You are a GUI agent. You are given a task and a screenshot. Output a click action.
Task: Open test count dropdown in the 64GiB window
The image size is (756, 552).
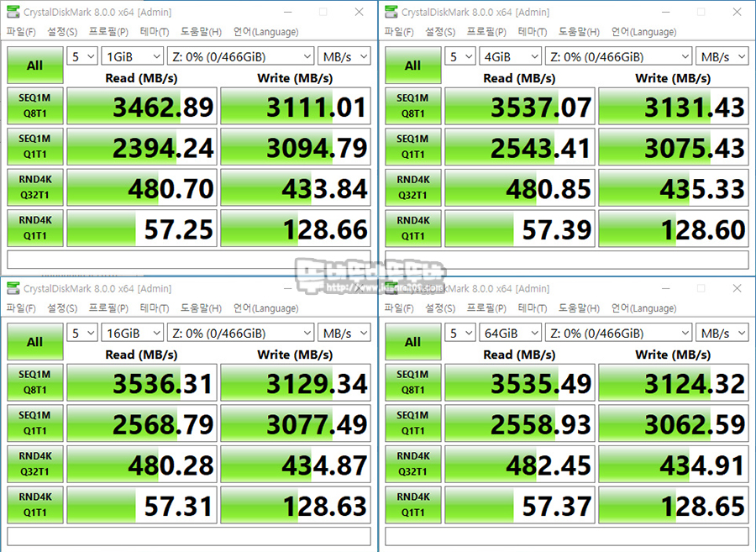[x=460, y=333]
